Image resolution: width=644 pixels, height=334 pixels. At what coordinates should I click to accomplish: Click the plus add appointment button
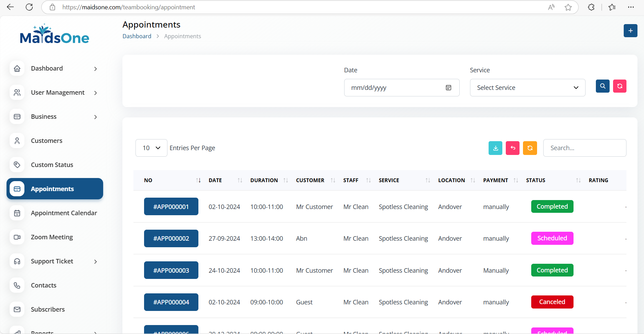point(630,31)
